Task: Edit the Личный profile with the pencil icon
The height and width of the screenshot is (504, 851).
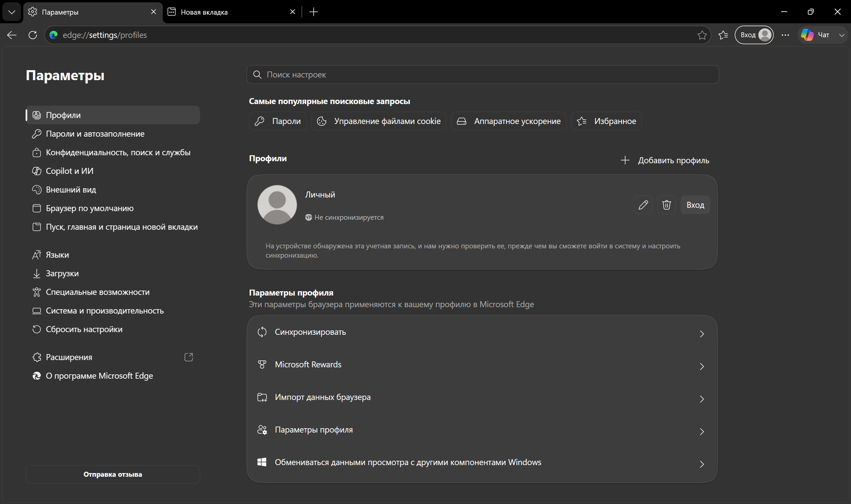Action: [x=643, y=205]
